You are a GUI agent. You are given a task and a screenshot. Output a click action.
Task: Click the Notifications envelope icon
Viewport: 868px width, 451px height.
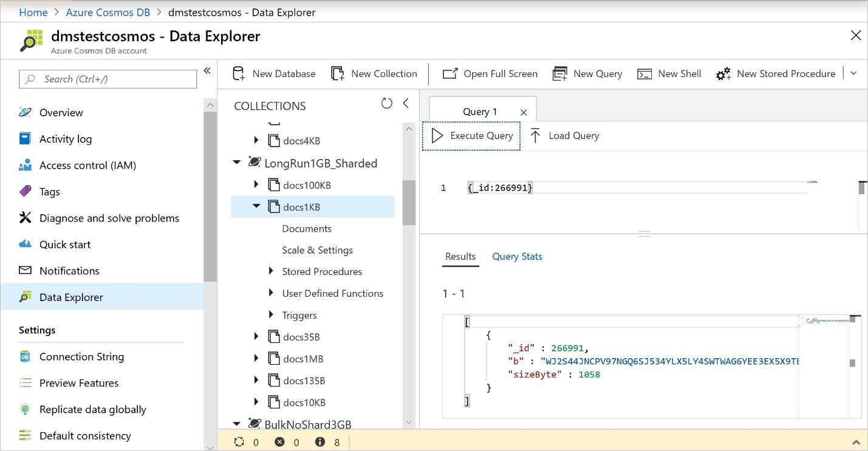tap(25, 270)
